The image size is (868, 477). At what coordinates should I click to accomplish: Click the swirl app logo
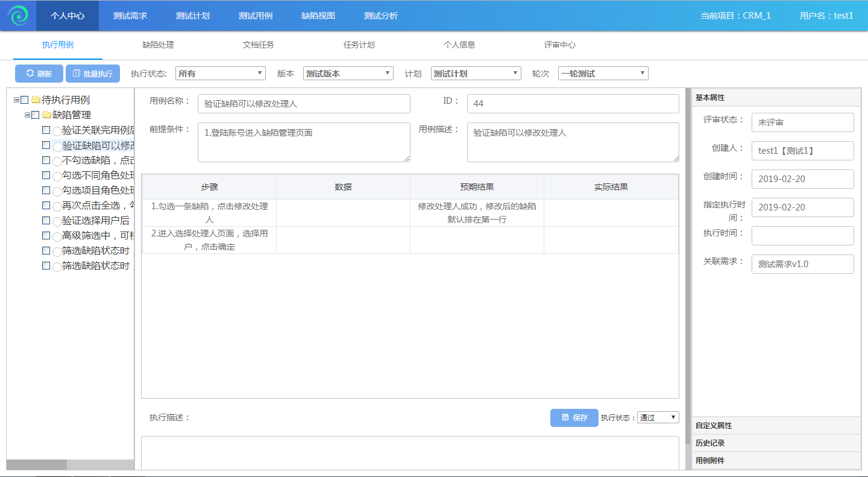point(18,16)
